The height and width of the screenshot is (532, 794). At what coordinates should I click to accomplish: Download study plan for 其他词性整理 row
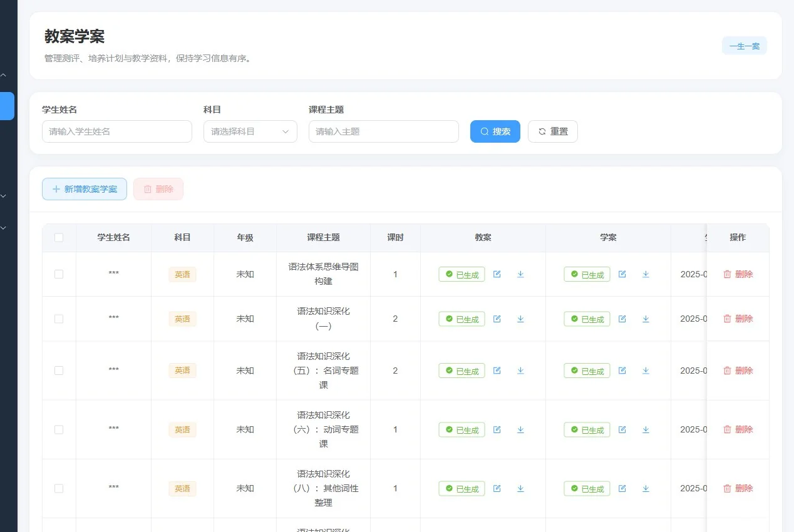pos(646,488)
